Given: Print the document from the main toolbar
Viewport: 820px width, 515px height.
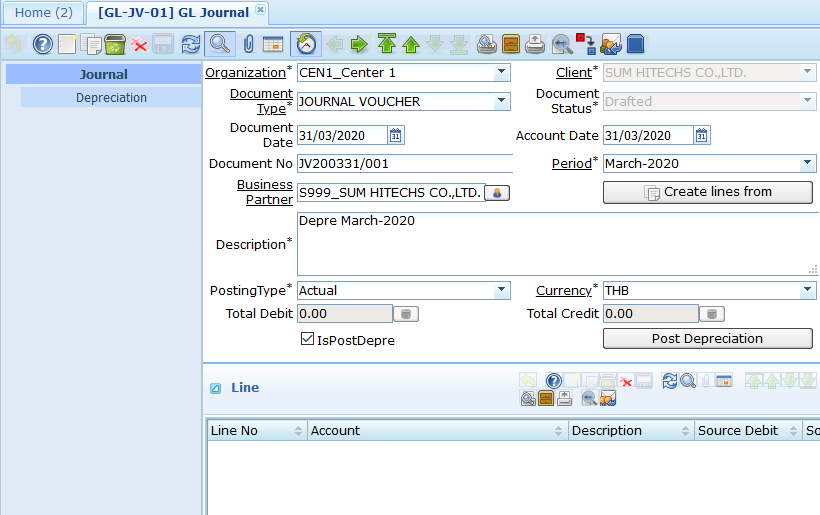Looking at the screenshot, I should click(x=535, y=44).
